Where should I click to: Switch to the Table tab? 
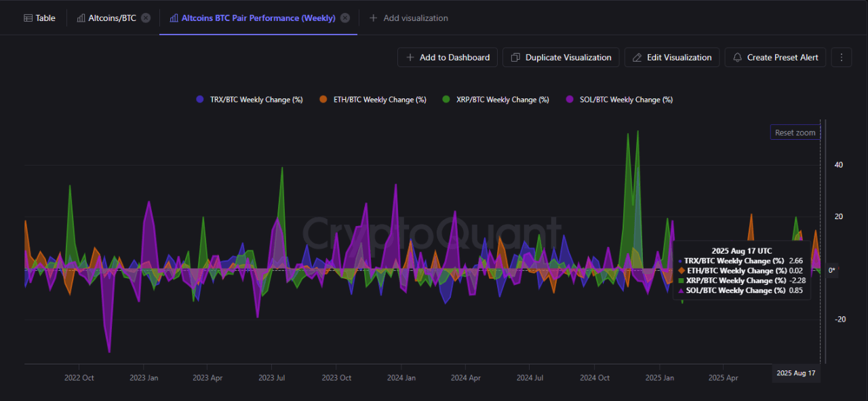(39, 18)
